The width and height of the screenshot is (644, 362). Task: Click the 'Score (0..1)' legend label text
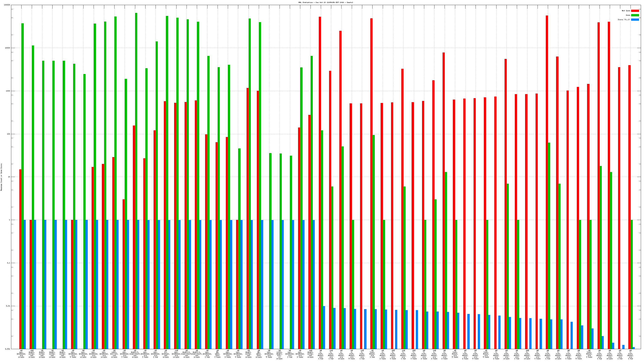click(x=624, y=20)
